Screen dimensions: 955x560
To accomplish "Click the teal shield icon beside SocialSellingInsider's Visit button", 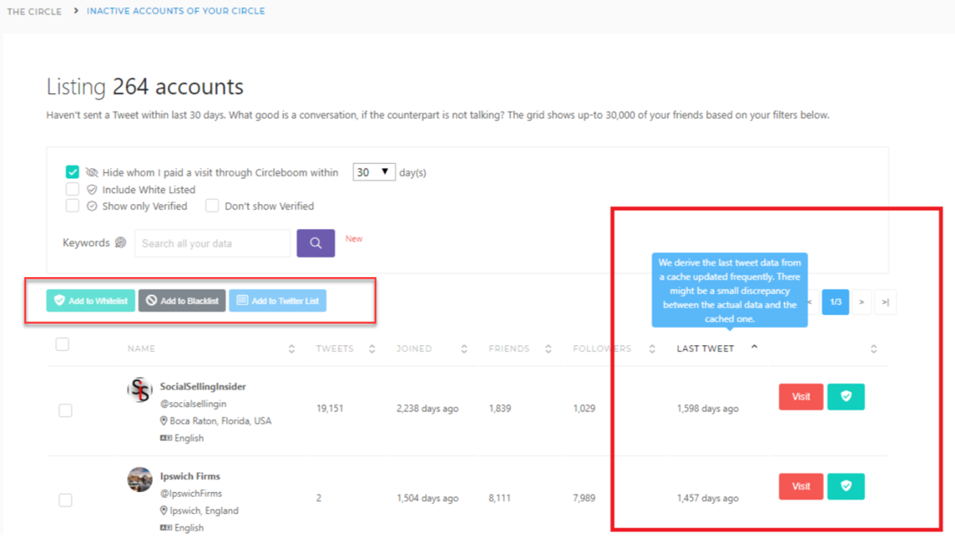I will point(846,396).
